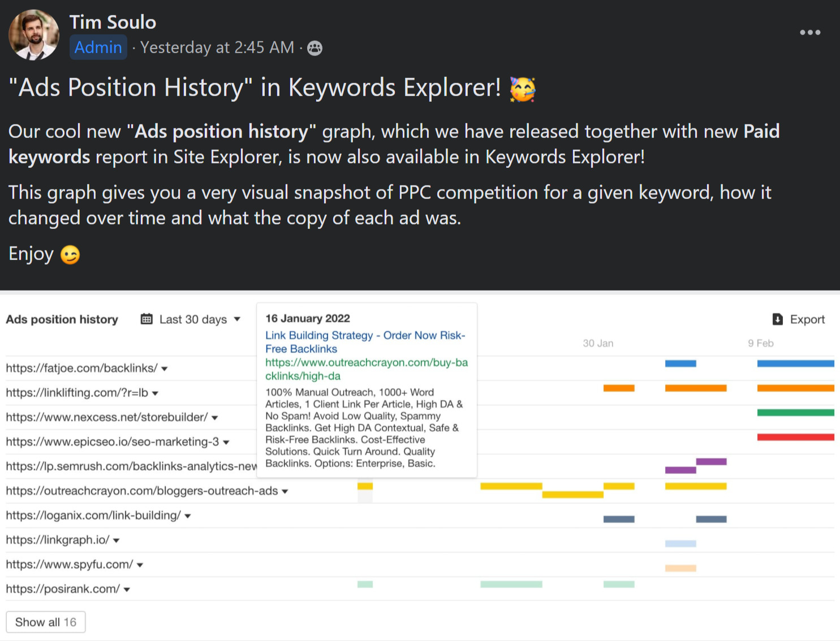Collapse the outreachcrayon.com/bloggers-outreach-ads dropdown
The image size is (840, 641).
pos(285,491)
